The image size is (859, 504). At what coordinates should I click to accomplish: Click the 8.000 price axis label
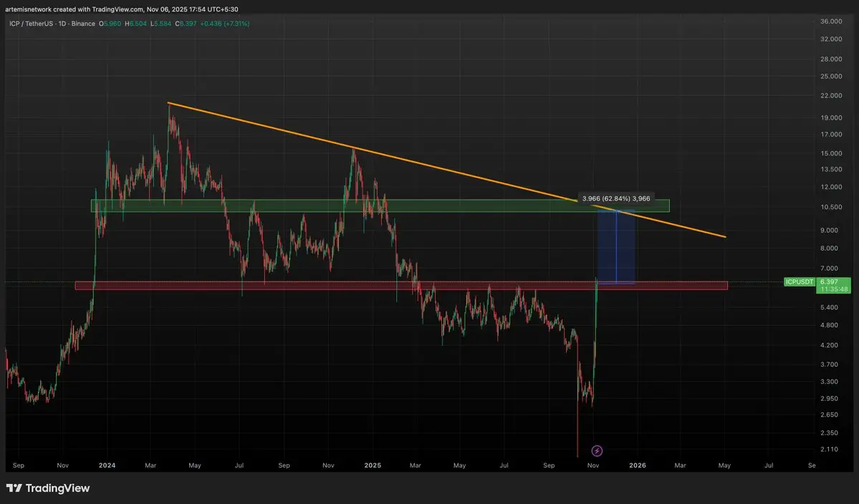point(829,248)
